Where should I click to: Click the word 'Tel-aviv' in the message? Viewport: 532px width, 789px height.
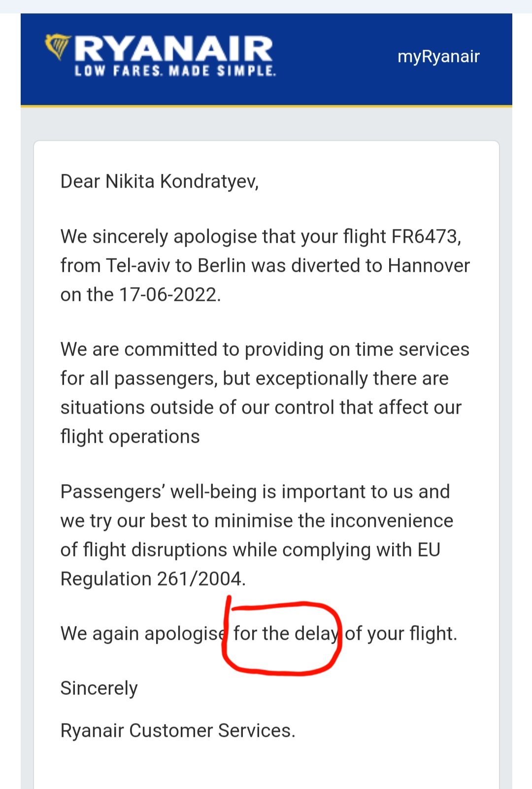(x=138, y=265)
